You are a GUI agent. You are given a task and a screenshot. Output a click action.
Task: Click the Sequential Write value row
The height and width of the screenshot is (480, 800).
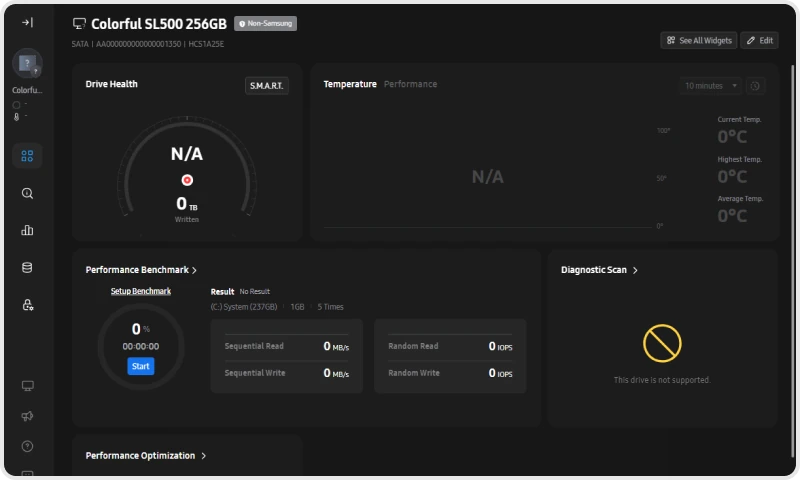click(287, 373)
